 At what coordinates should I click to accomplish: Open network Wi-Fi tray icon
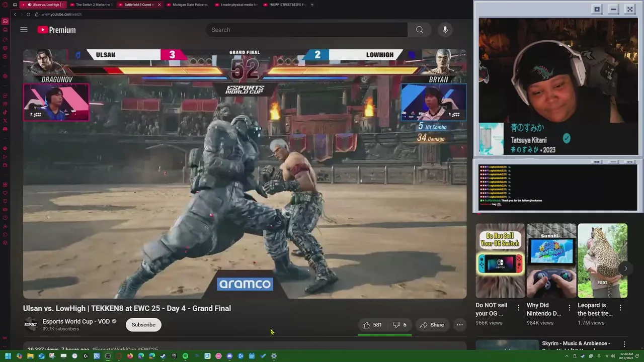point(607,356)
